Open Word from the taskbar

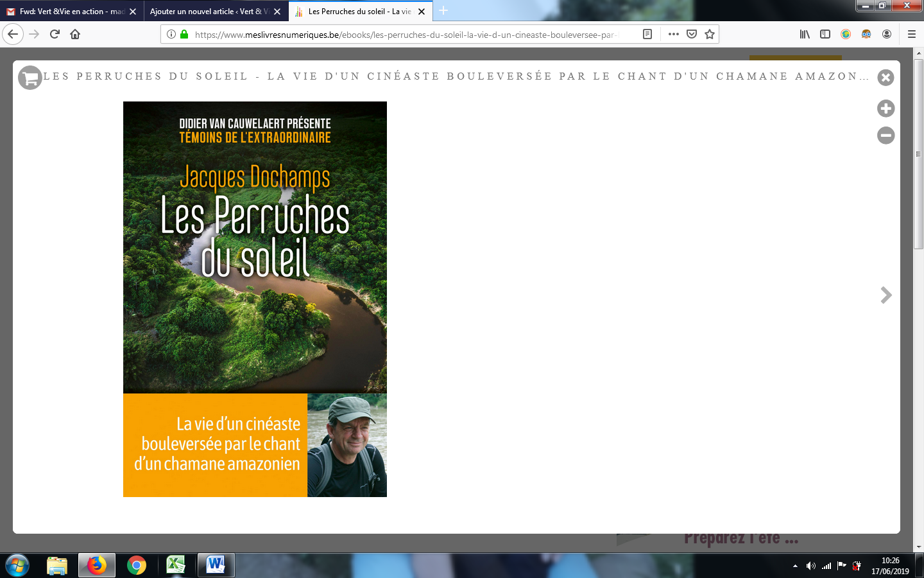(216, 565)
